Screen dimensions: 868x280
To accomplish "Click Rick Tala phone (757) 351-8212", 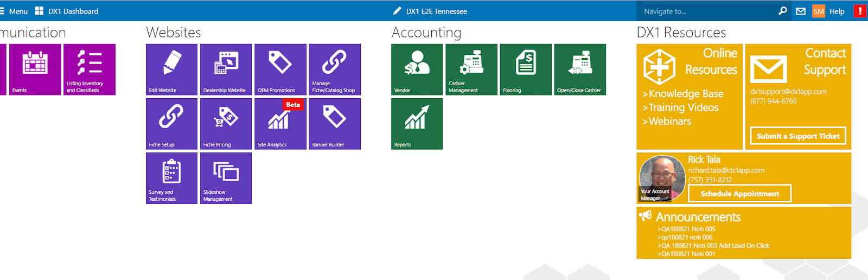I will point(710,180).
